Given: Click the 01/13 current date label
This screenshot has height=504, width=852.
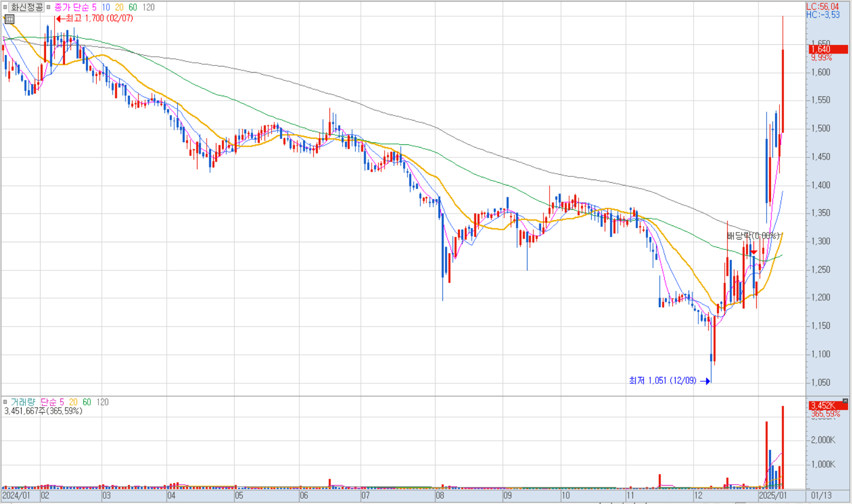Looking at the screenshot, I should click(x=821, y=495).
